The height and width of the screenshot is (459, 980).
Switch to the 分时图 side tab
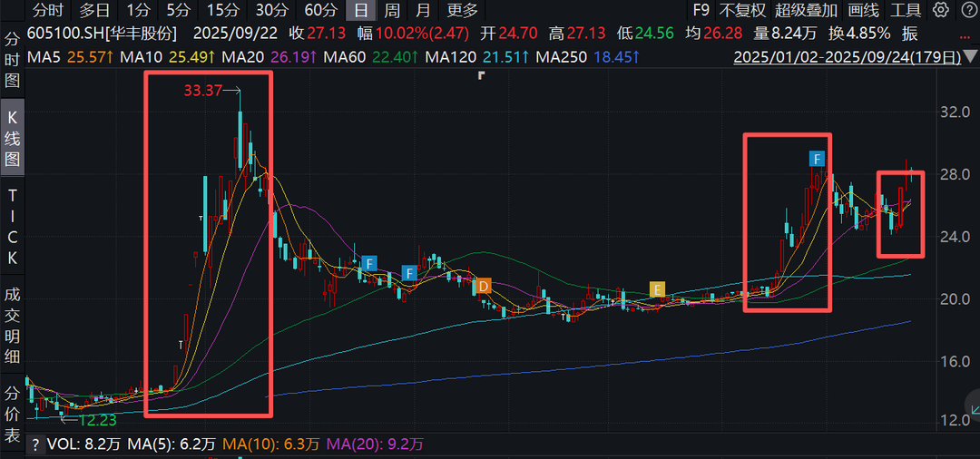coord(13,62)
